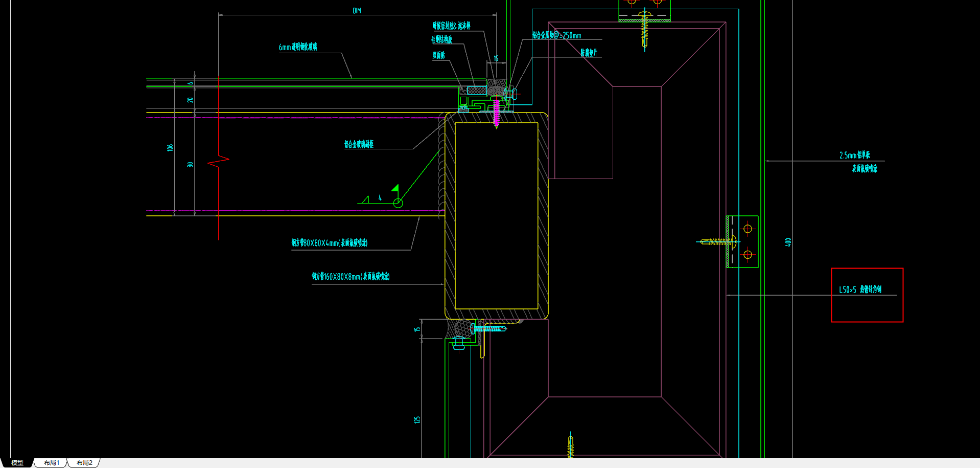Click the green weld symbol circle
980x468 pixels.
tap(398, 203)
